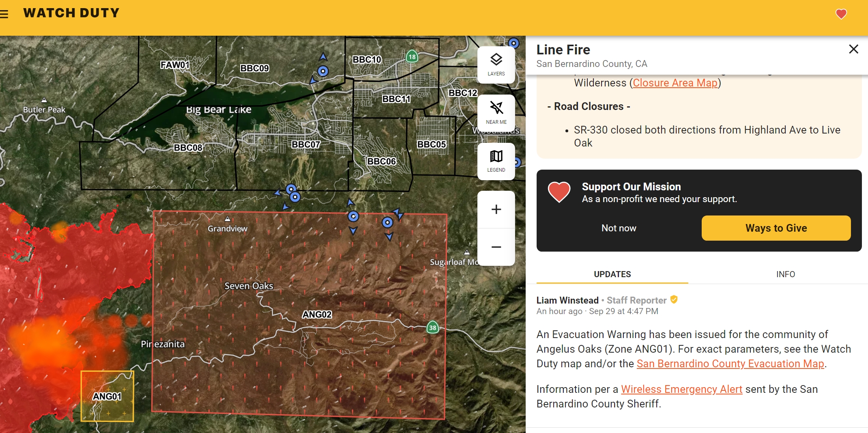868x433 pixels.
Task: Select the BBC05 zone label
Action: [x=431, y=144]
